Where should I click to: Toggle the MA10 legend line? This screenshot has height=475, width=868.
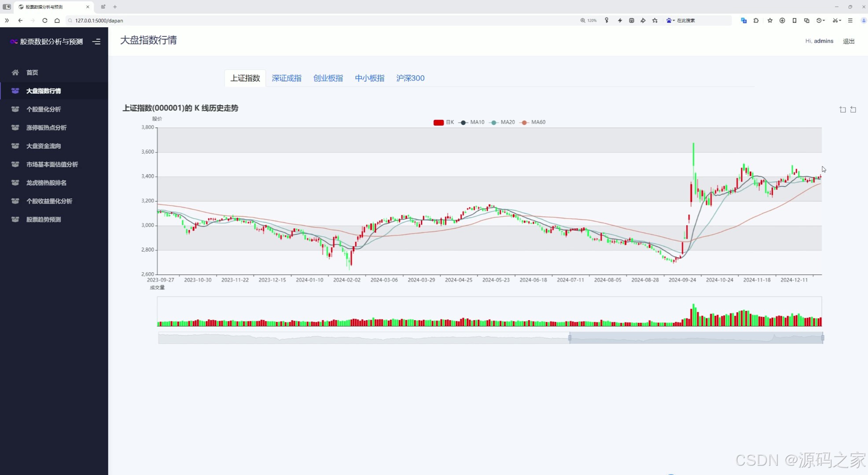[x=471, y=122]
